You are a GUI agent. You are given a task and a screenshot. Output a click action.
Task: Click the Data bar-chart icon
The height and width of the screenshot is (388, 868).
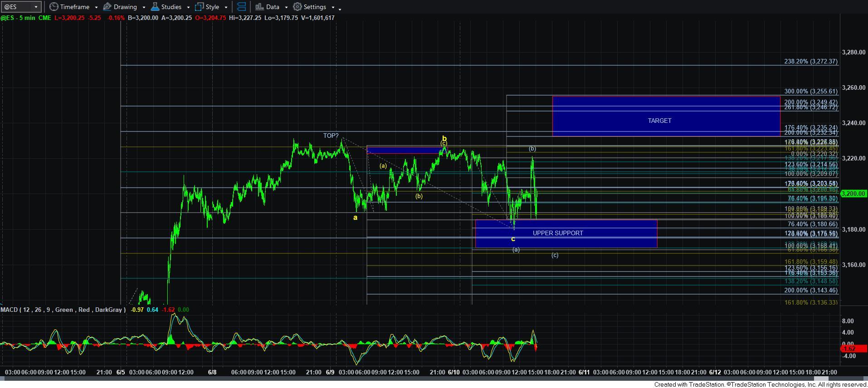point(259,7)
